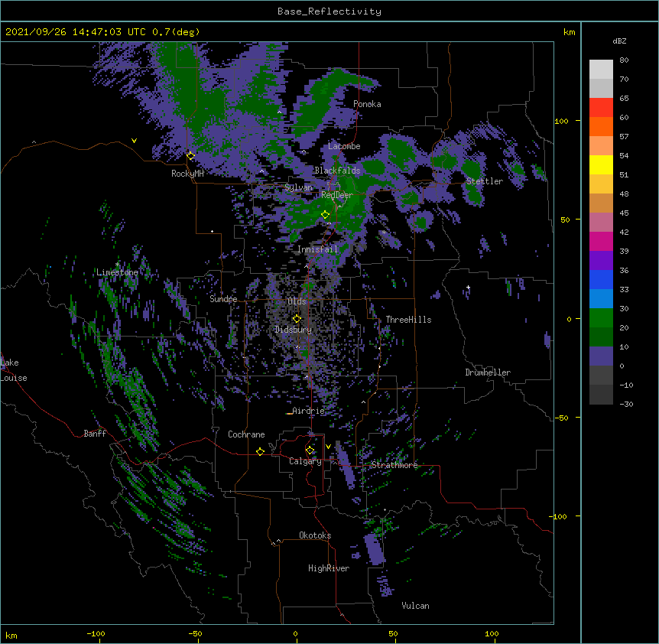Image resolution: width=659 pixels, height=644 pixels.
Task: Click the Lacombe city label
Action: point(344,146)
